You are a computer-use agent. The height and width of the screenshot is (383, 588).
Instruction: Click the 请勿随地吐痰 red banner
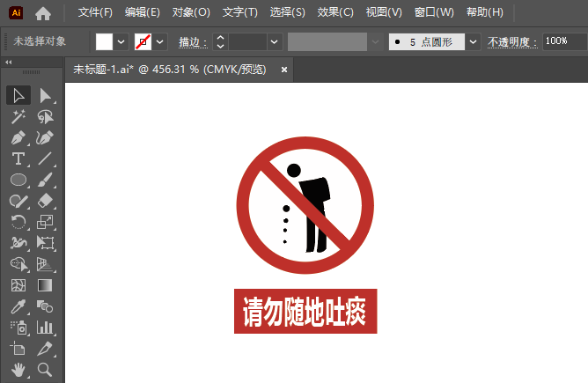pos(305,311)
